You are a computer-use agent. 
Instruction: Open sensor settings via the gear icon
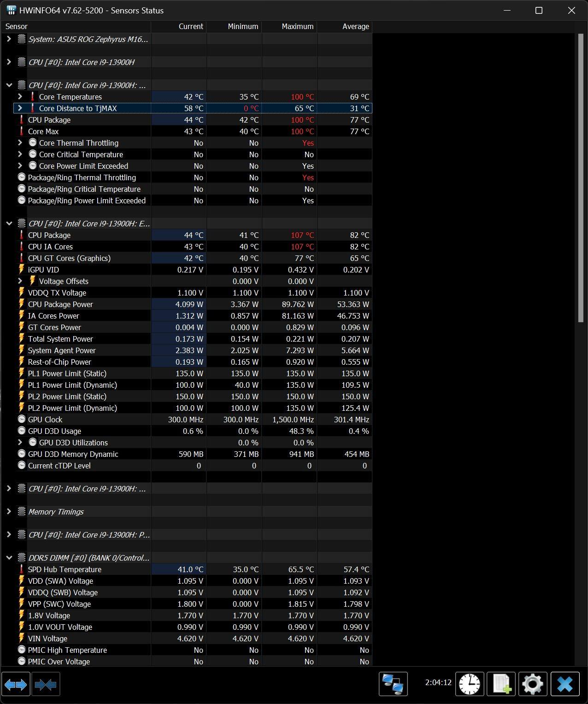[533, 684]
